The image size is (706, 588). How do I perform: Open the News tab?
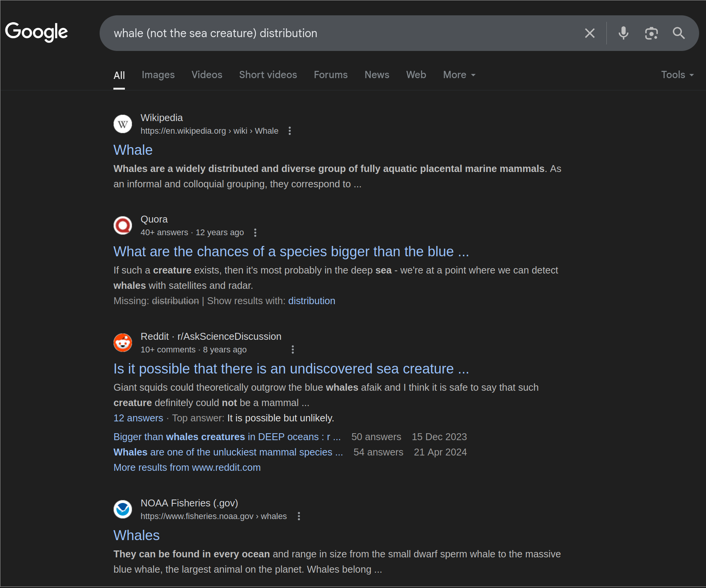click(377, 75)
